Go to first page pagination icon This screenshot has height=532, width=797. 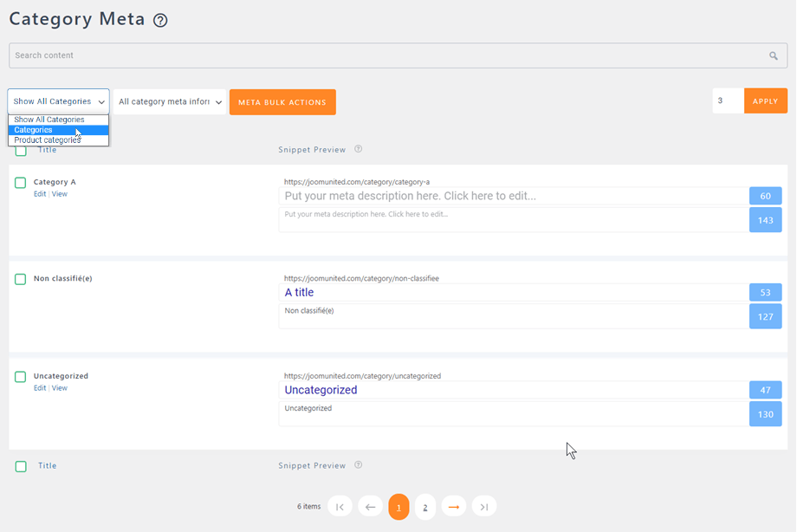pos(340,507)
